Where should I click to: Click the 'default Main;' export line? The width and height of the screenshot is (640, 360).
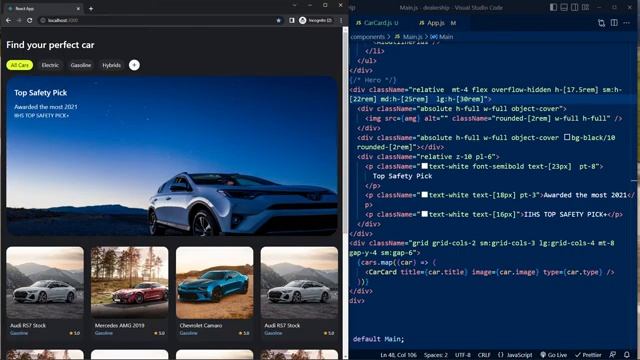coord(378,339)
